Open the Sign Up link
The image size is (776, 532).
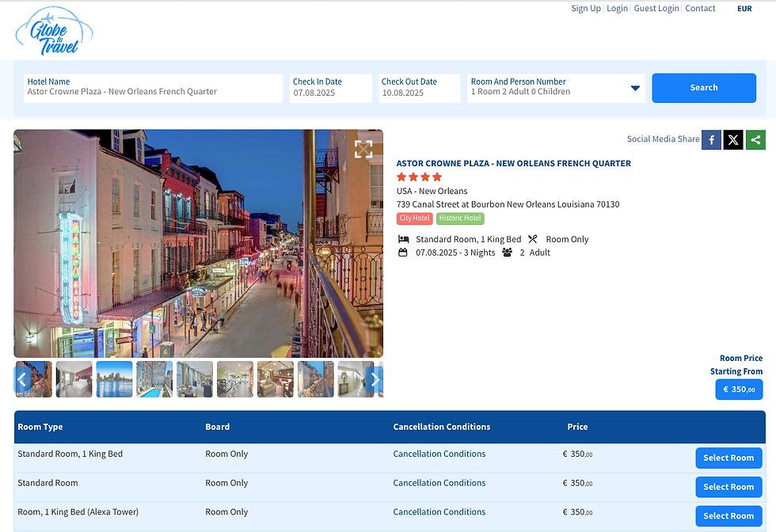point(586,9)
